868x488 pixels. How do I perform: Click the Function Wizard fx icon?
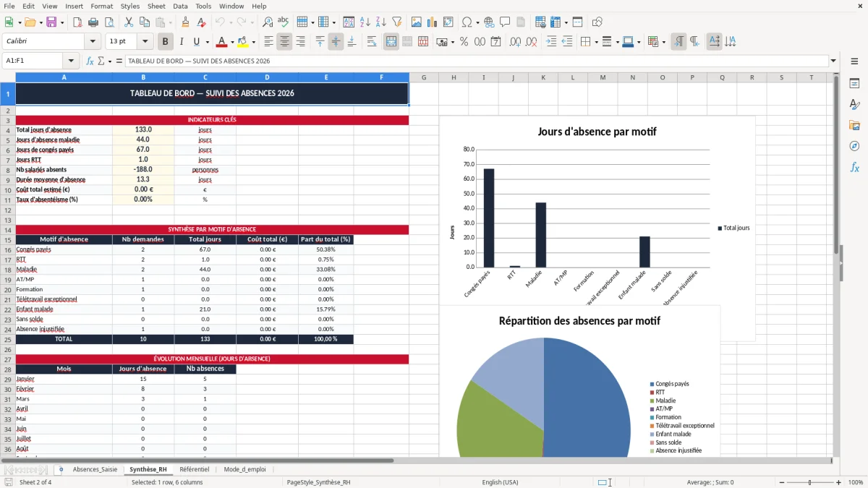(90, 61)
